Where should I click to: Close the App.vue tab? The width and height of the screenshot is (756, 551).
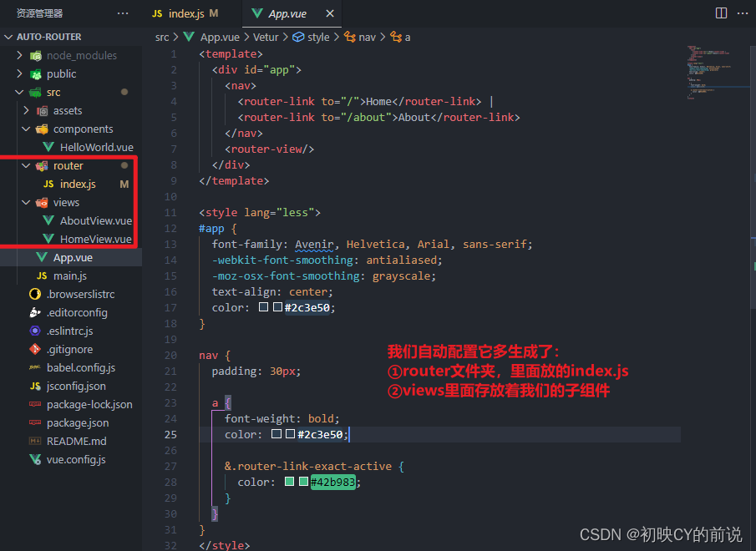click(330, 13)
